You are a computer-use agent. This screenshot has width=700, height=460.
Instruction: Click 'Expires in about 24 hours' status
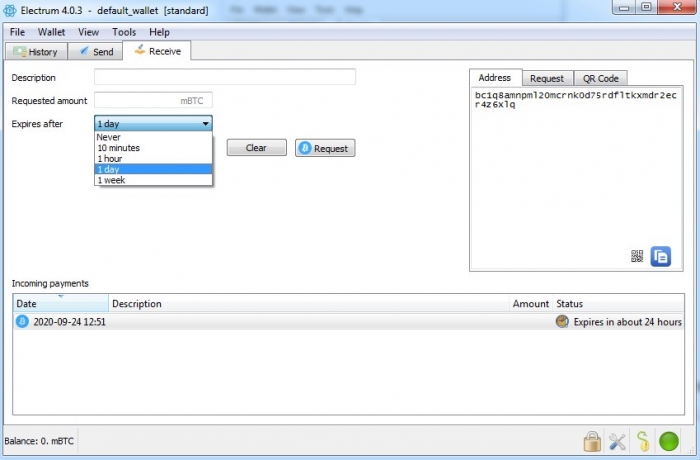(627, 322)
